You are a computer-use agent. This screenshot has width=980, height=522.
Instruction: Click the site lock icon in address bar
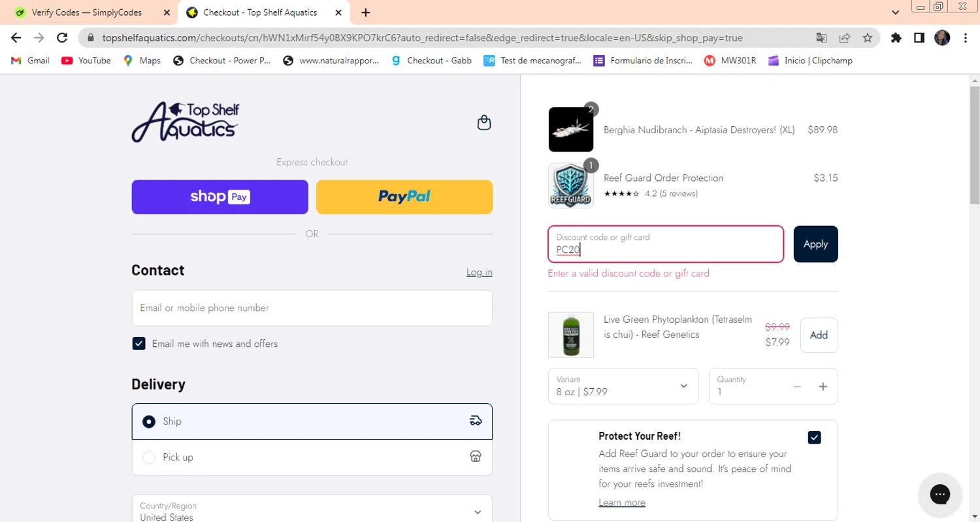click(x=90, y=38)
